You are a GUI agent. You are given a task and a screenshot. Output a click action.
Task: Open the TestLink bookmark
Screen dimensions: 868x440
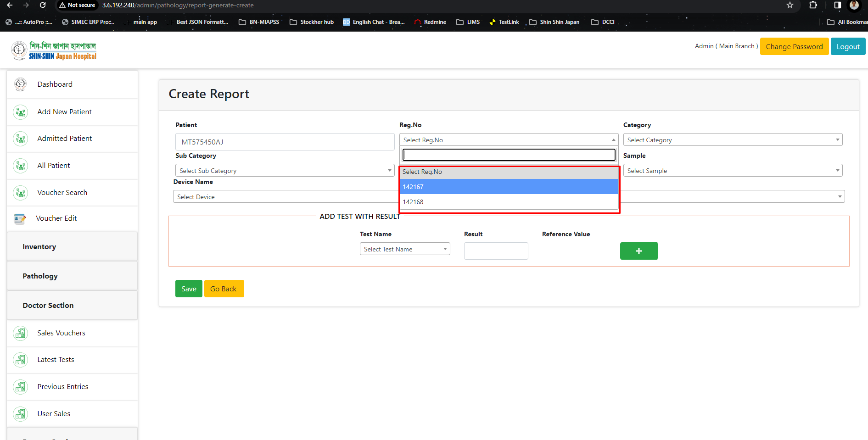coord(504,22)
